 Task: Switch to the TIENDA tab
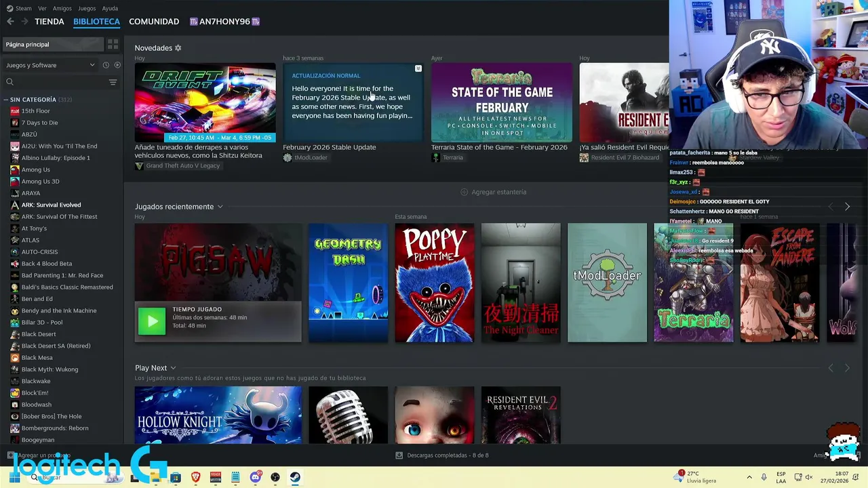pos(50,22)
